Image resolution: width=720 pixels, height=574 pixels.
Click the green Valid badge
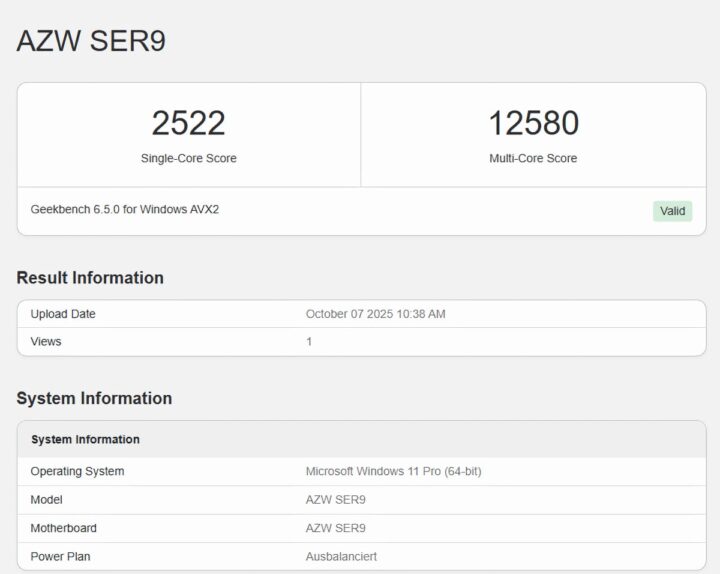[672, 211]
